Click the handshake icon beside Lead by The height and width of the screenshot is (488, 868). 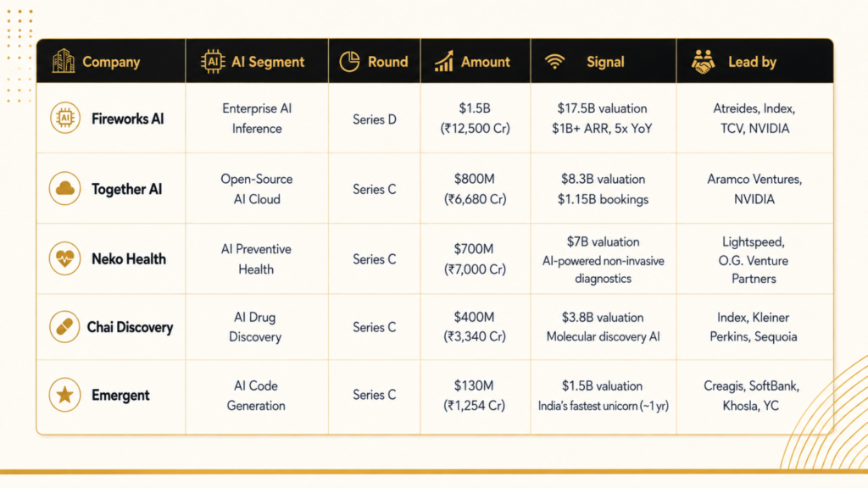[703, 61]
